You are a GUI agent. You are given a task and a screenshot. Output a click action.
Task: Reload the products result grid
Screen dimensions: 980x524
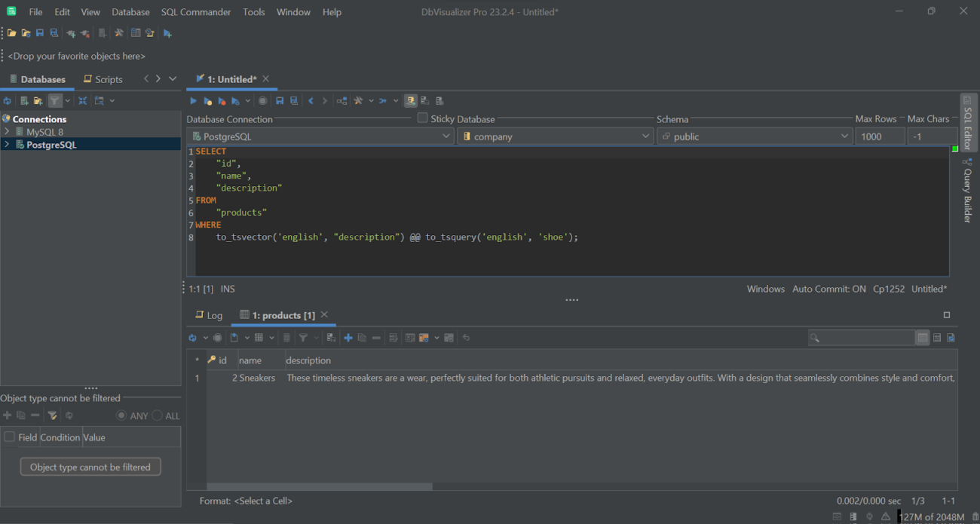pyautogui.click(x=194, y=337)
